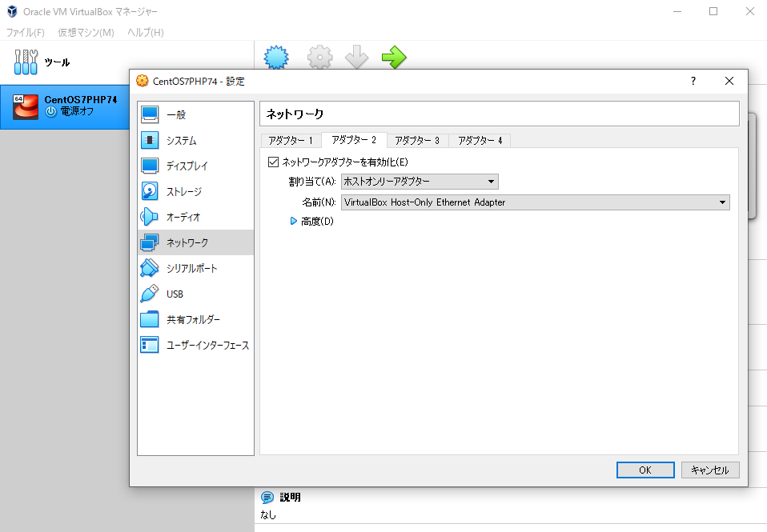Click the Shared Folders folder icon
The image size is (767, 532).
click(x=150, y=319)
